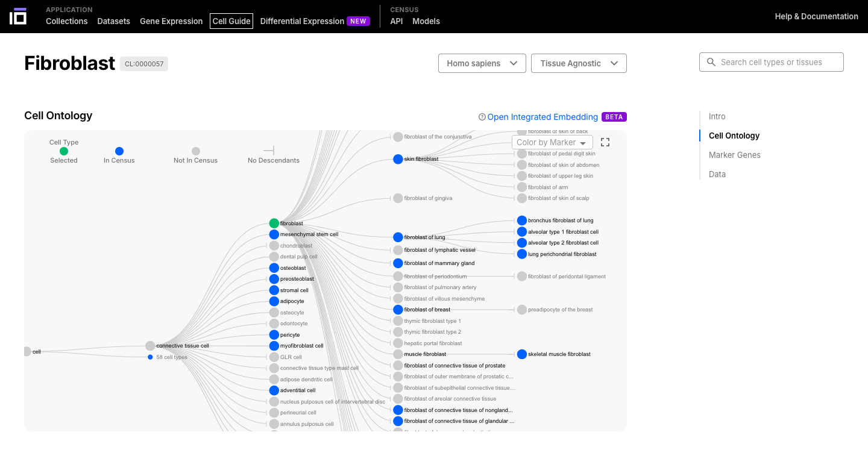Click the blue osteoblast node circle
The image size is (868, 453).
[274, 268]
